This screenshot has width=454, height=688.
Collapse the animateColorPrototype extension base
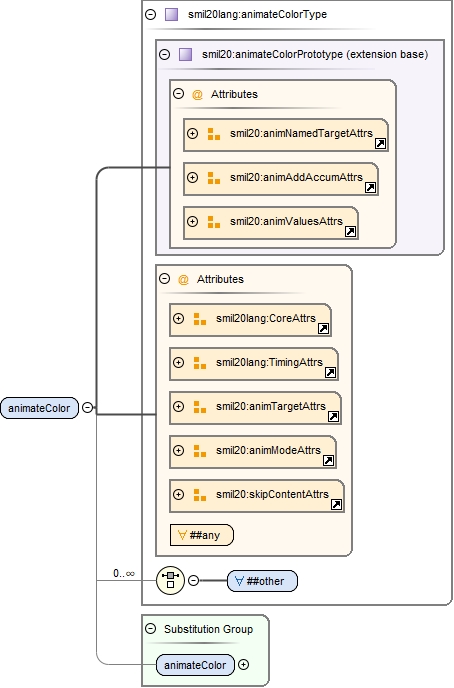coord(164,54)
